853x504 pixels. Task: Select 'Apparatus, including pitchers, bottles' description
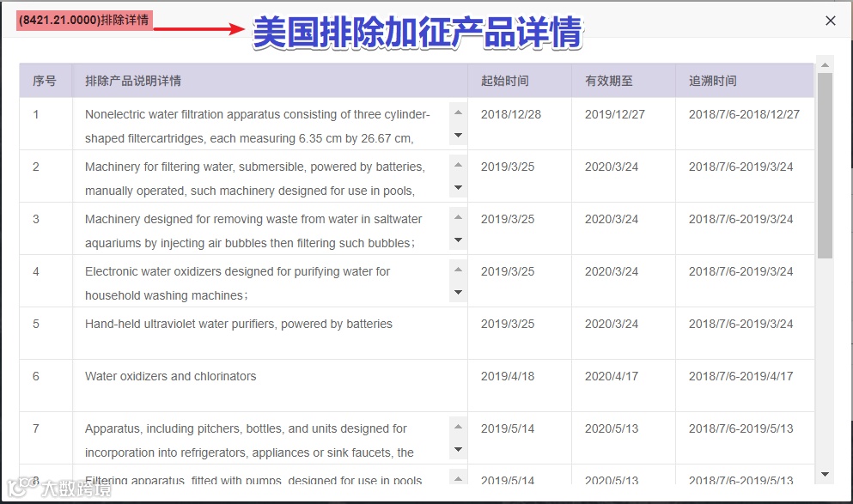(249, 440)
